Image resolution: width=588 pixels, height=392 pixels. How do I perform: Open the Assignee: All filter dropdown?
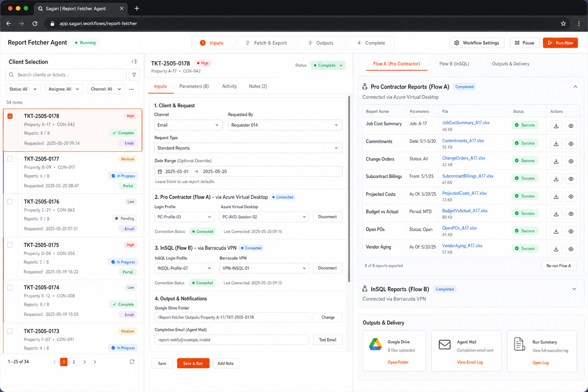[64, 89]
